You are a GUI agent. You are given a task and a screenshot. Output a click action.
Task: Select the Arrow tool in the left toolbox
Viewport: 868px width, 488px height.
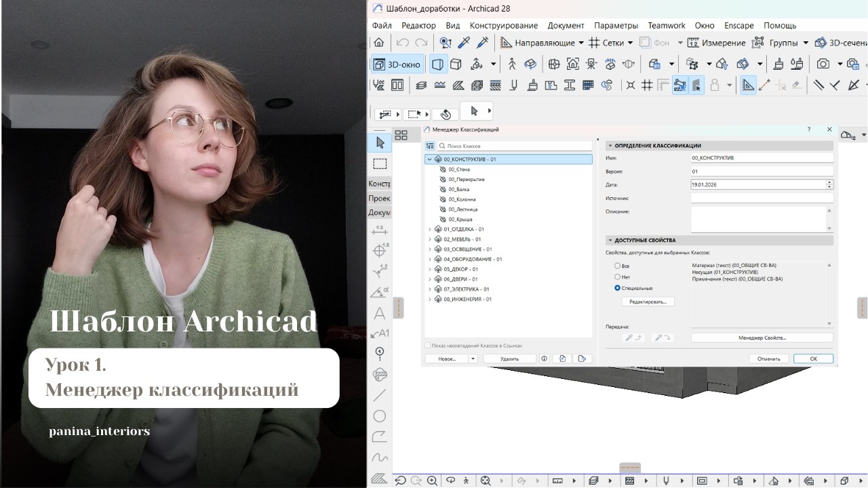tap(380, 143)
